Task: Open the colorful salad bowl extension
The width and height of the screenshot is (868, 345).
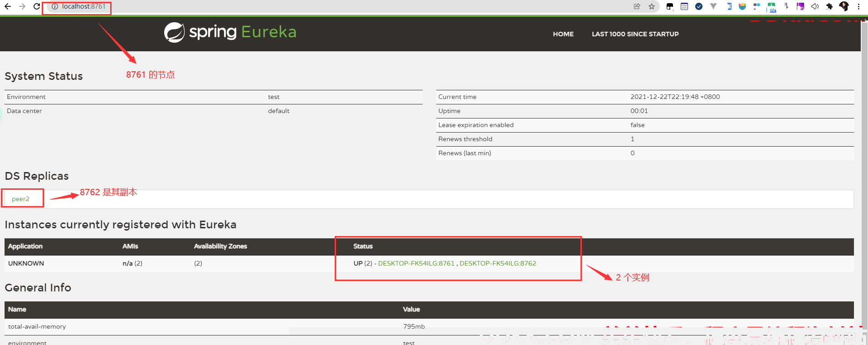Action: 742,6
